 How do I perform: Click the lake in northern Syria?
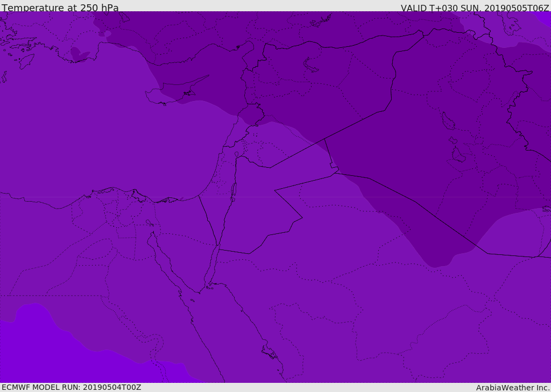311,65
